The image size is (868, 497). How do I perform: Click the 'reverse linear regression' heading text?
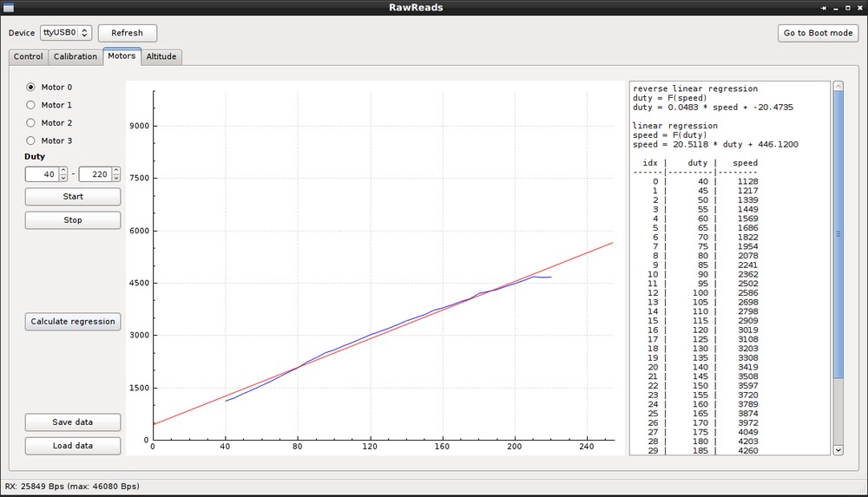[x=695, y=88]
